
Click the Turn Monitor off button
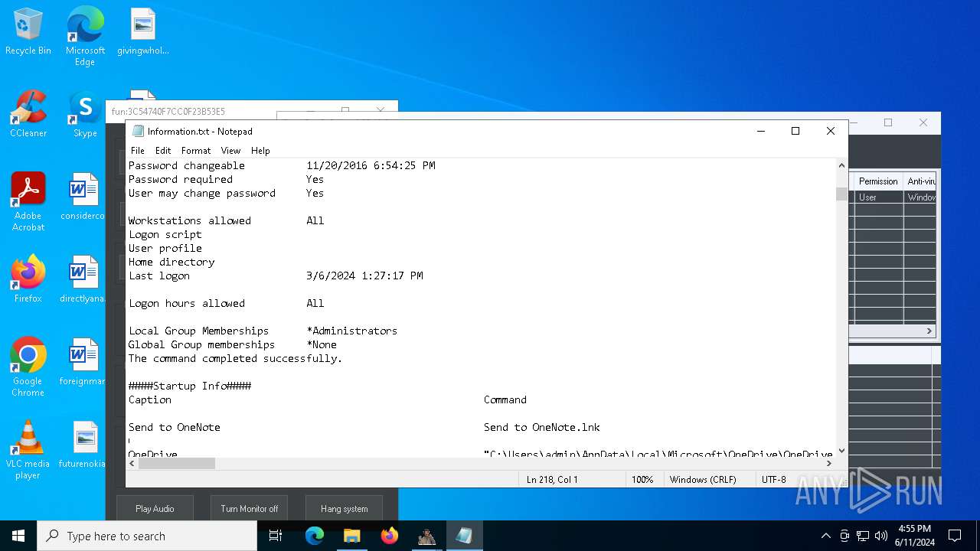point(250,509)
